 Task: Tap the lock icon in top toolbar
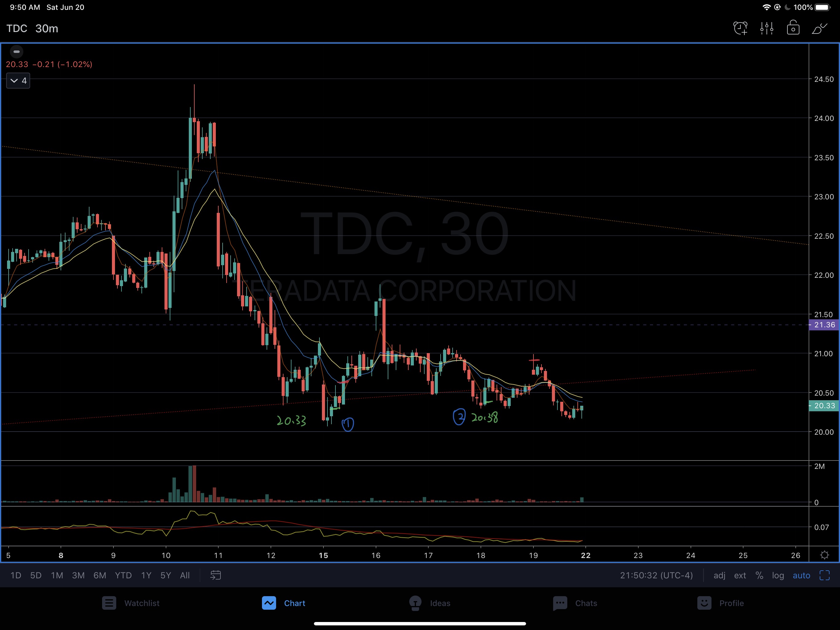[793, 28]
